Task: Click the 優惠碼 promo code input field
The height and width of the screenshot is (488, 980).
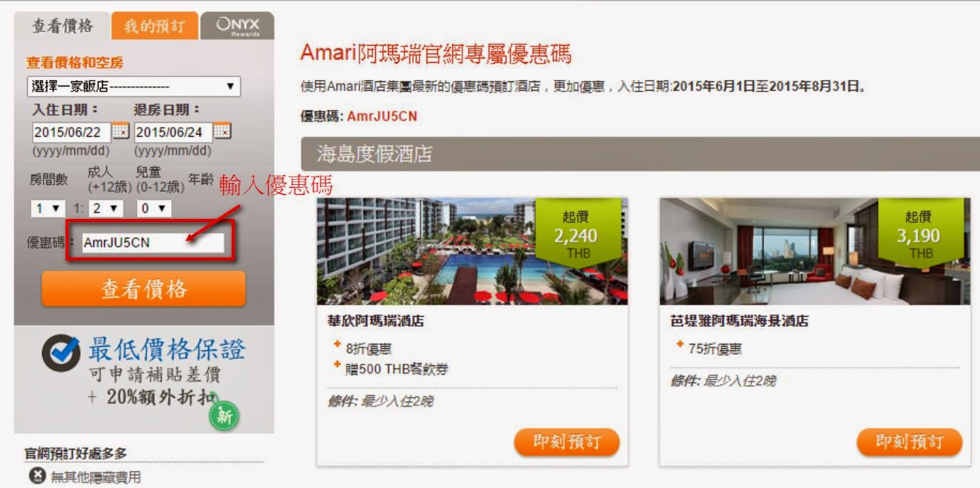Action: tap(152, 243)
